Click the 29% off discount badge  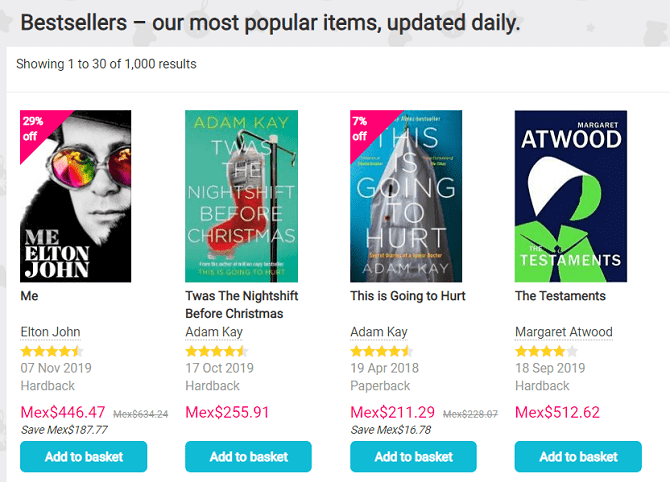(34, 128)
